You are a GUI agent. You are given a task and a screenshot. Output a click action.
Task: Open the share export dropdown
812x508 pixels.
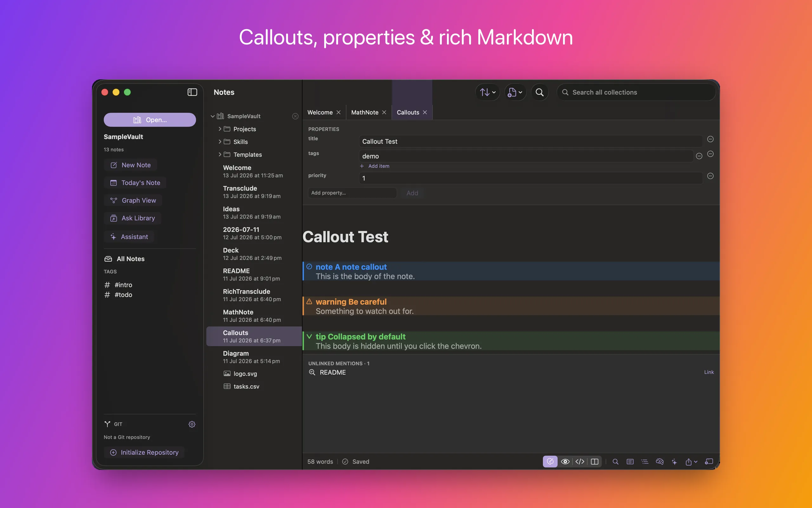click(691, 462)
